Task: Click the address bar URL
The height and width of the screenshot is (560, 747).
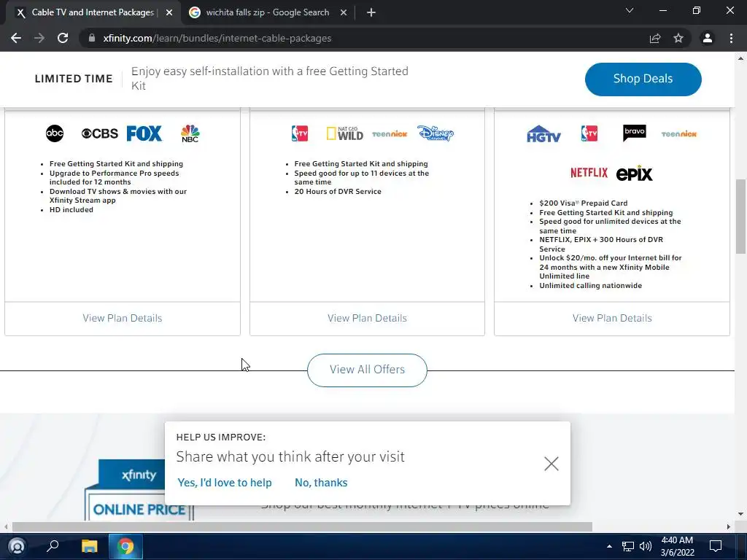Action: click(x=217, y=38)
